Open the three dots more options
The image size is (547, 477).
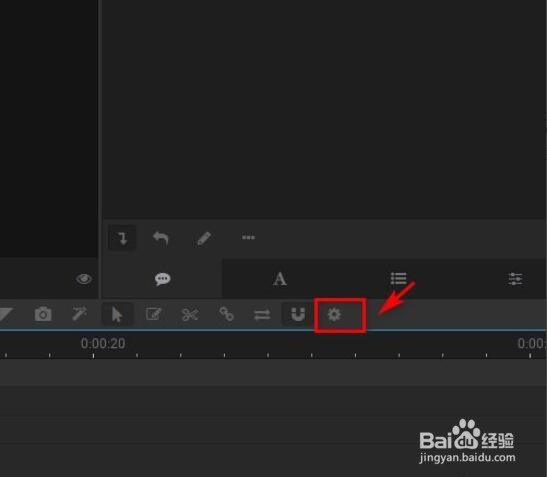[x=248, y=237]
